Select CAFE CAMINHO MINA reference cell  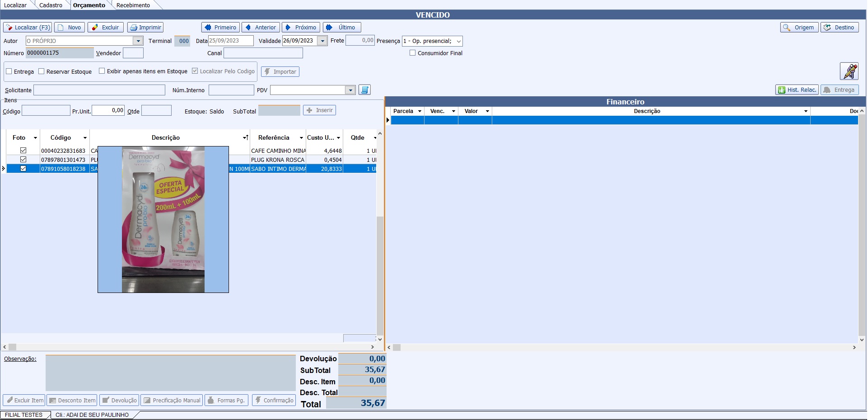pyautogui.click(x=278, y=151)
